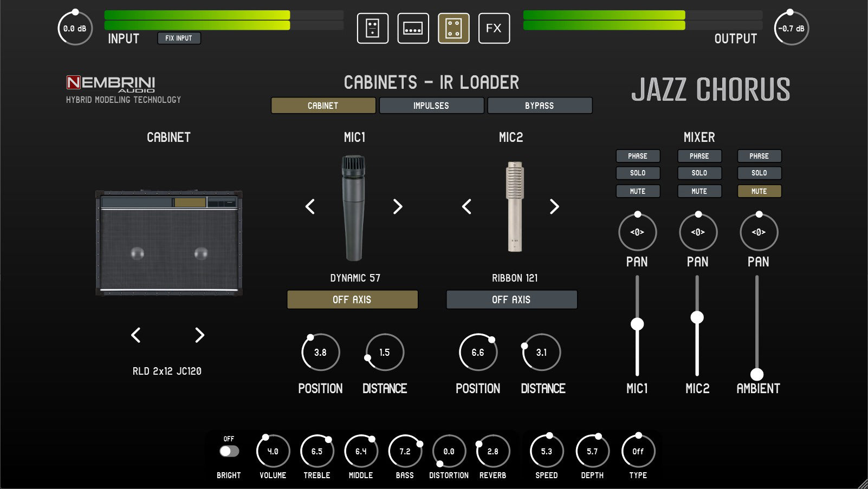Switch to the BYPASS tab

pyautogui.click(x=540, y=106)
